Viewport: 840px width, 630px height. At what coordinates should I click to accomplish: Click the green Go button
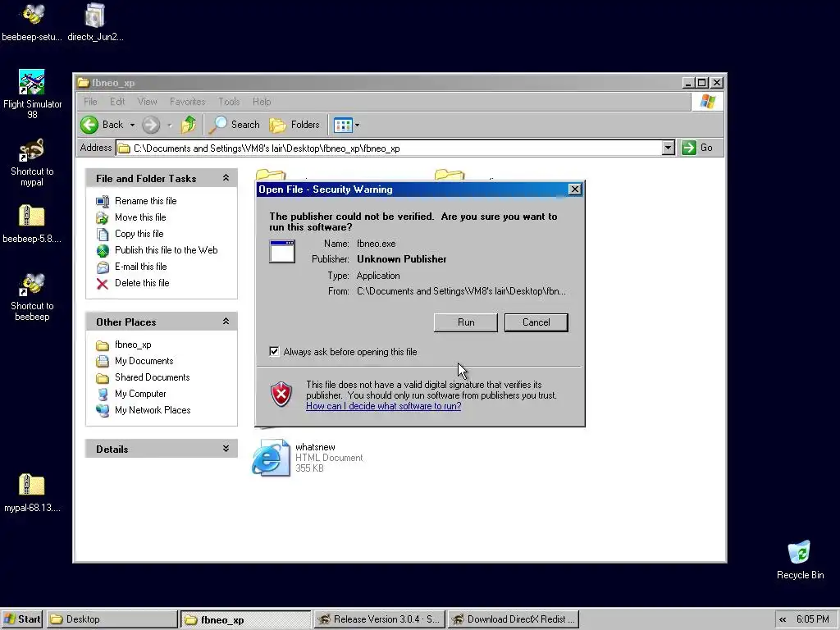pos(697,148)
